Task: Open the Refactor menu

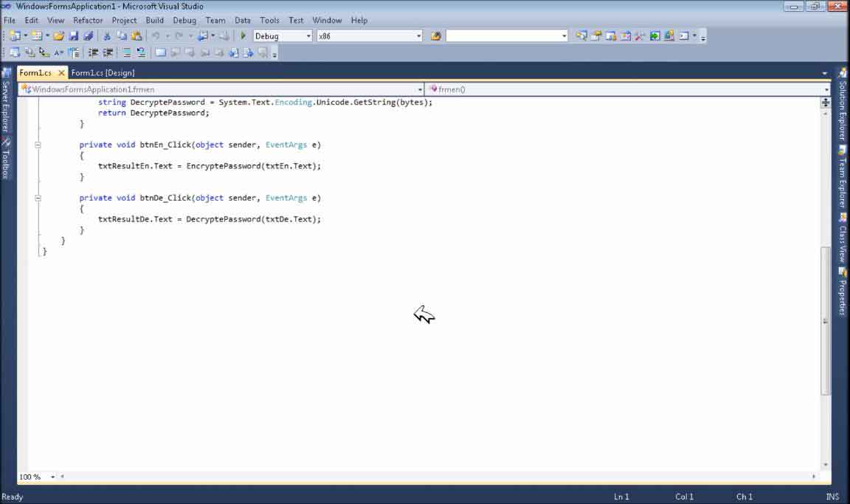Action: [88, 20]
